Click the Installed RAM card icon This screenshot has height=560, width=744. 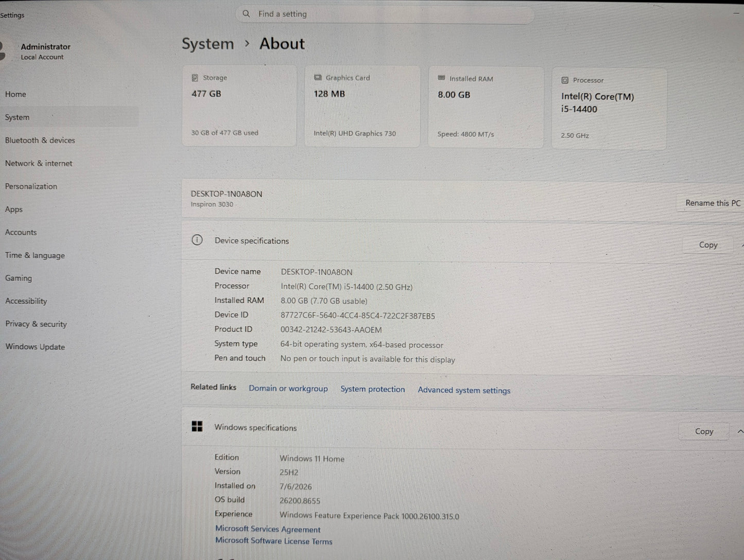(441, 78)
